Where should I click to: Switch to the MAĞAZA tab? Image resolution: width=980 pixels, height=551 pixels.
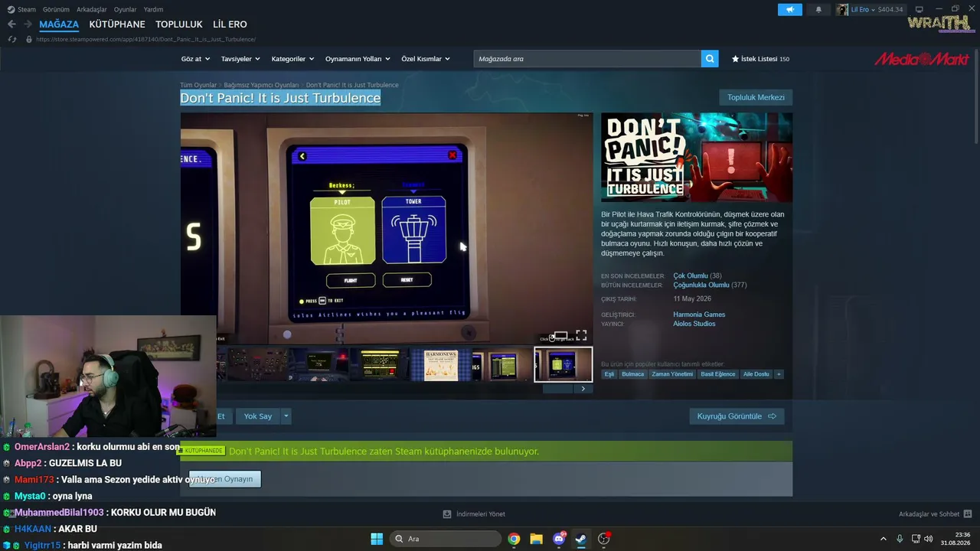[59, 24]
